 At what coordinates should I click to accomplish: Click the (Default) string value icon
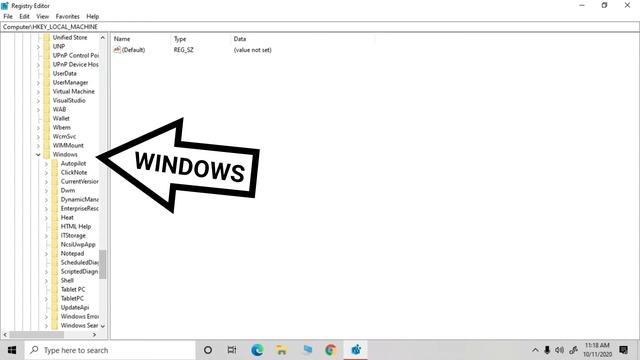pos(117,50)
